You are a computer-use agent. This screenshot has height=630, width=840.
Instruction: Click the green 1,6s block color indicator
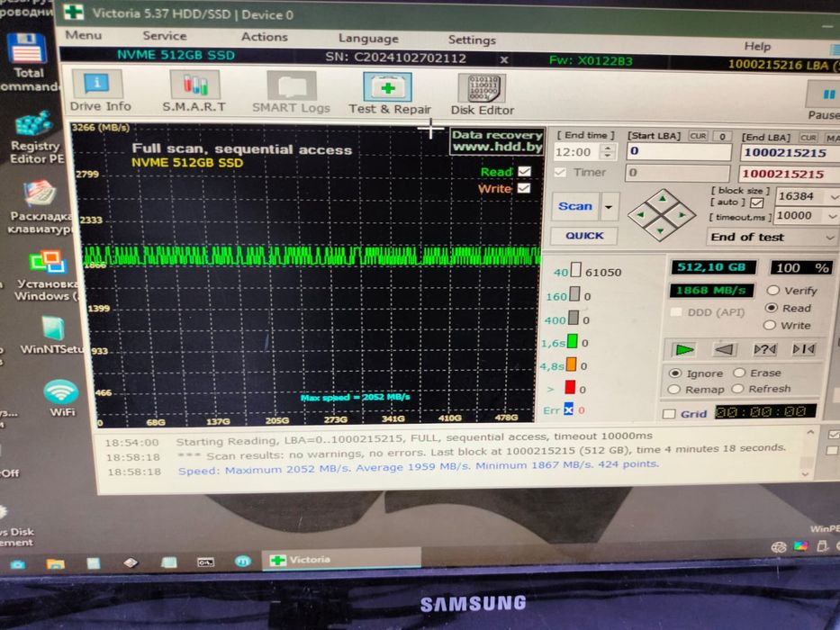tap(572, 341)
